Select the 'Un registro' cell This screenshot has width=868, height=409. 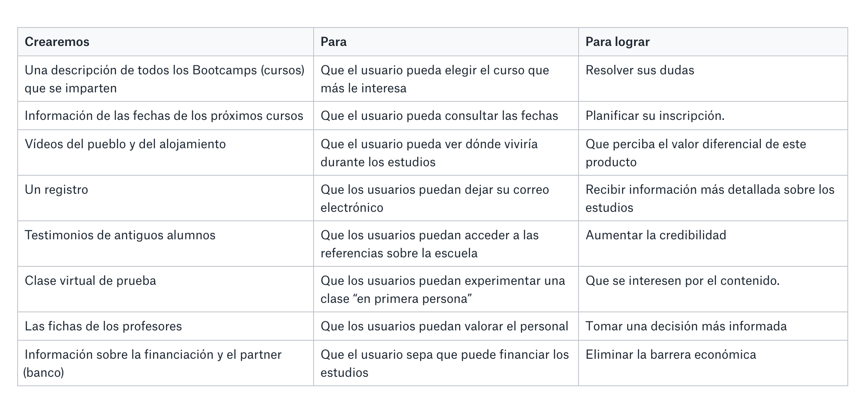166,198
